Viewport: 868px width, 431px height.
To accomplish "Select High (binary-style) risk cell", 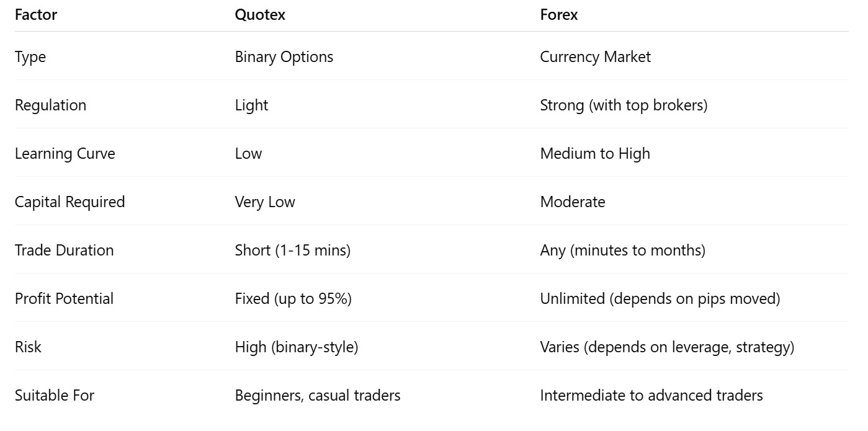I will tap(297, 347).
